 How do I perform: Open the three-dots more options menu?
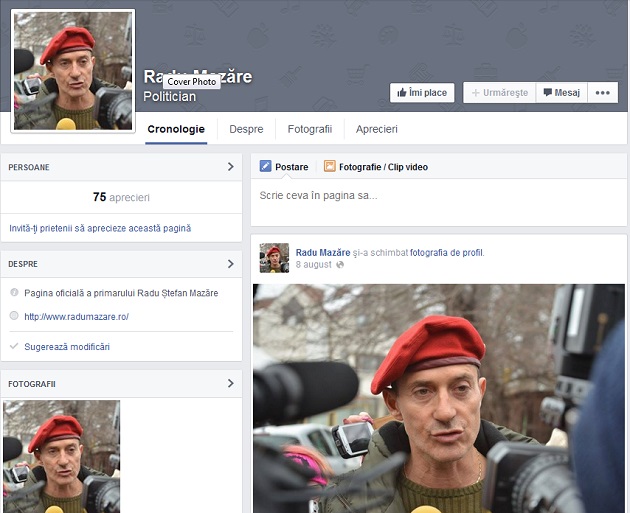coord(602,93)
